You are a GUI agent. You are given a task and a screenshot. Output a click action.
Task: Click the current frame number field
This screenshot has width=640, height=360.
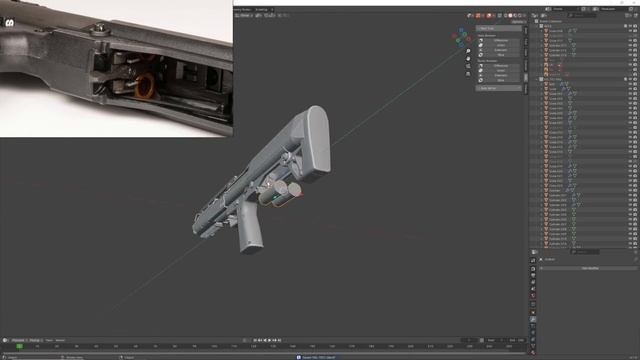[x=469, y=340]
